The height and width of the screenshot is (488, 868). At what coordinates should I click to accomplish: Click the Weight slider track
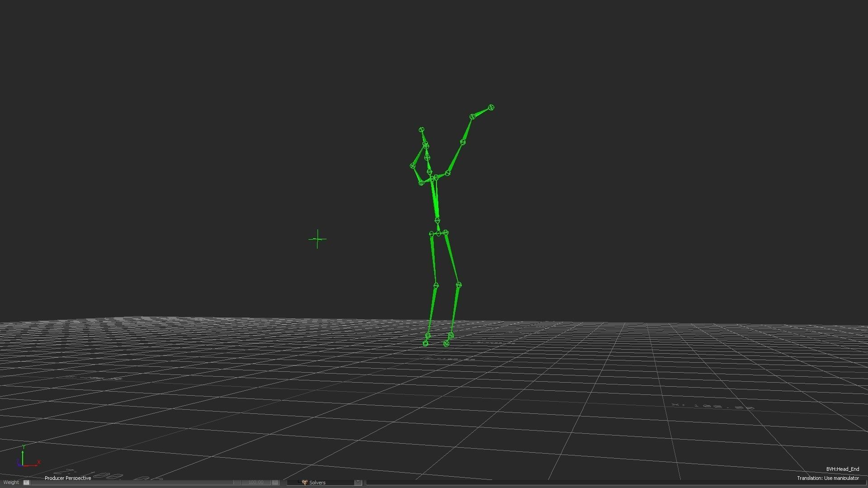coord(135,483)
